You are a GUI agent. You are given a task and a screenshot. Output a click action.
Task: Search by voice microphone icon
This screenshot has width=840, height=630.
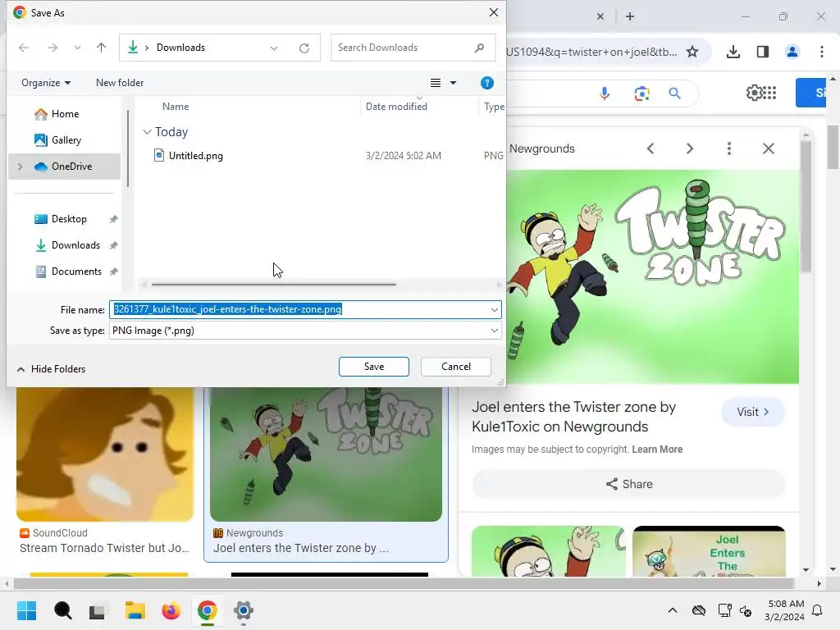tap(605, 94)
